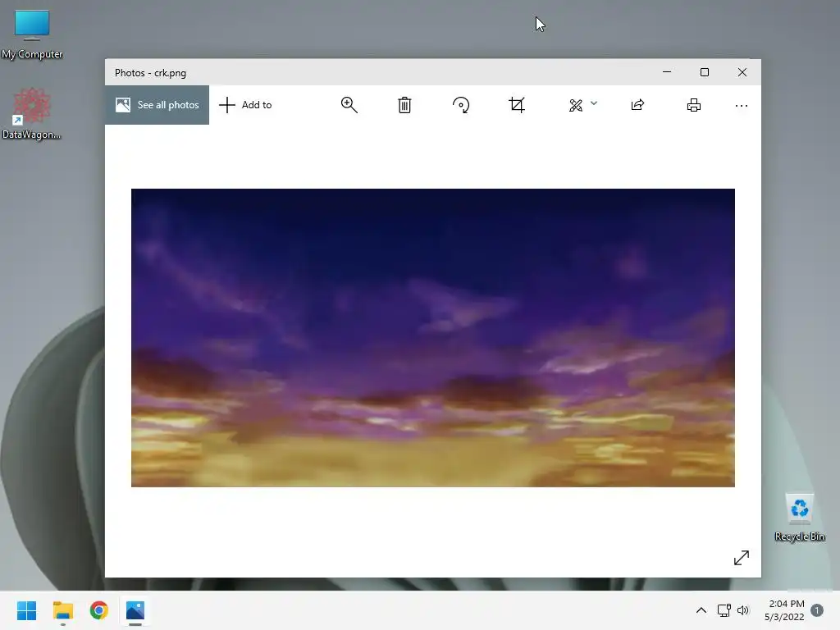Click the Add to button
The image size is (840, 630).
[245, 105]
